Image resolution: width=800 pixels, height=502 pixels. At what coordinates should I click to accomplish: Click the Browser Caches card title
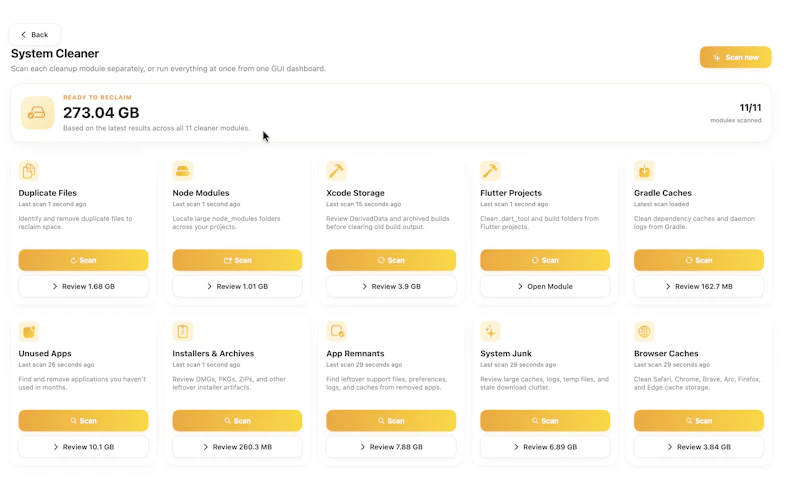[666, 354]
